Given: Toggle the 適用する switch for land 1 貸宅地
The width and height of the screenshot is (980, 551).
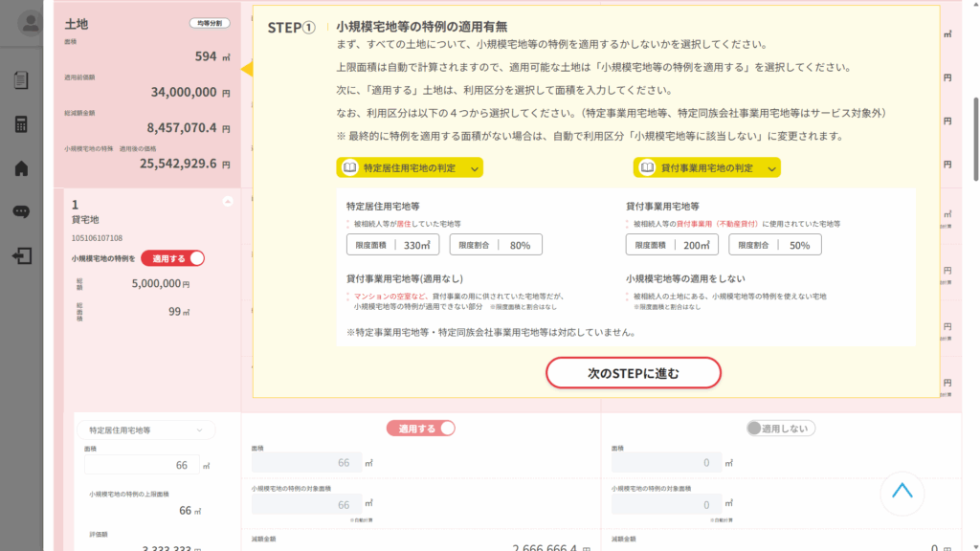Looking at the screenshot, I should pos(173,258).
